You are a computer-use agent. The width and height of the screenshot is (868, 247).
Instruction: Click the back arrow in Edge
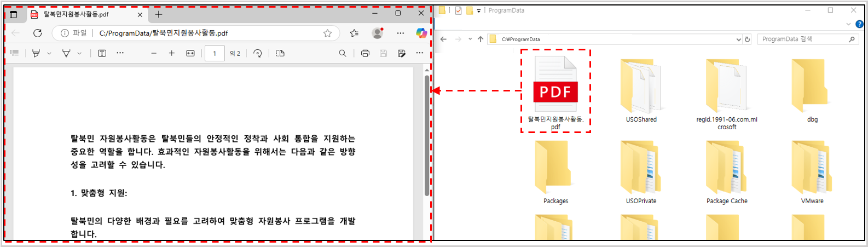point(15,33)
